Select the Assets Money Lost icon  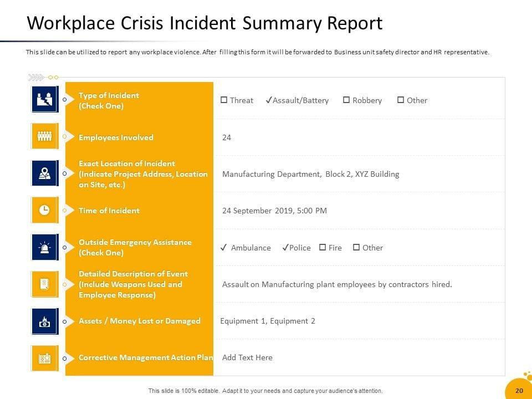point(44,321)
